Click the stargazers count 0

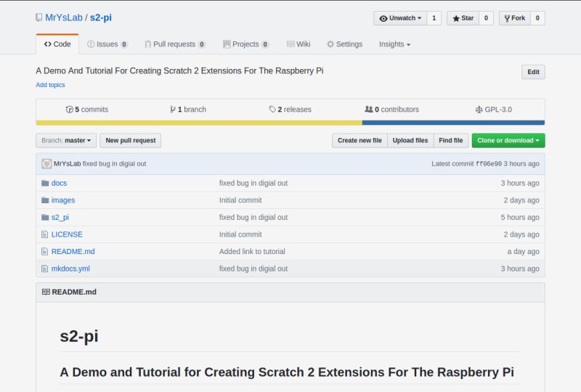pos(486,18)
